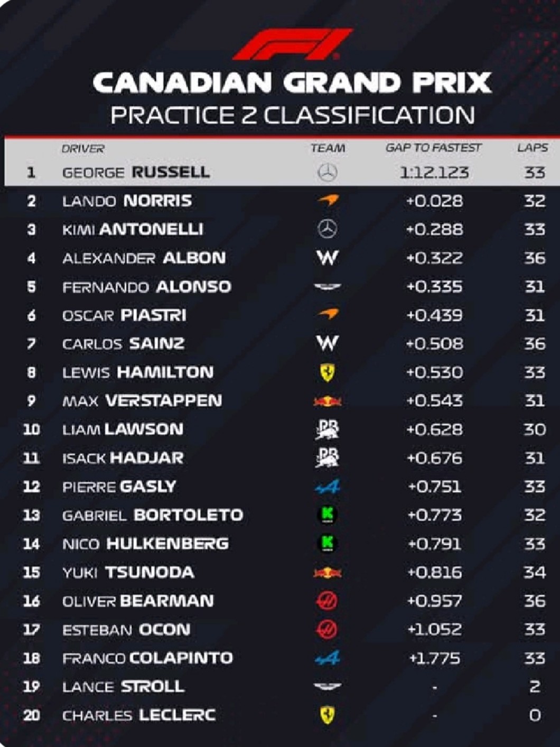The height and width of the screenshot is (747, 560).
Task: Click the Kick Sauber logo beside Gabriel Bortoleto
Action: [x=328, y=515]
